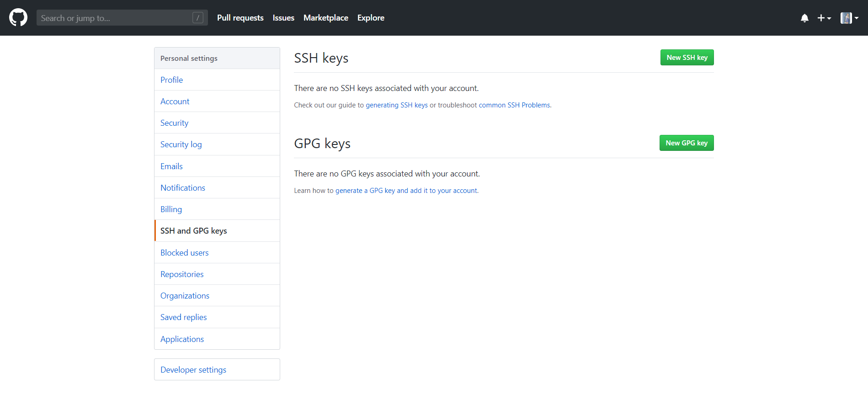Go to Pull requests
The height and width of the screenshot is (411, 868).
click(240, 18)
